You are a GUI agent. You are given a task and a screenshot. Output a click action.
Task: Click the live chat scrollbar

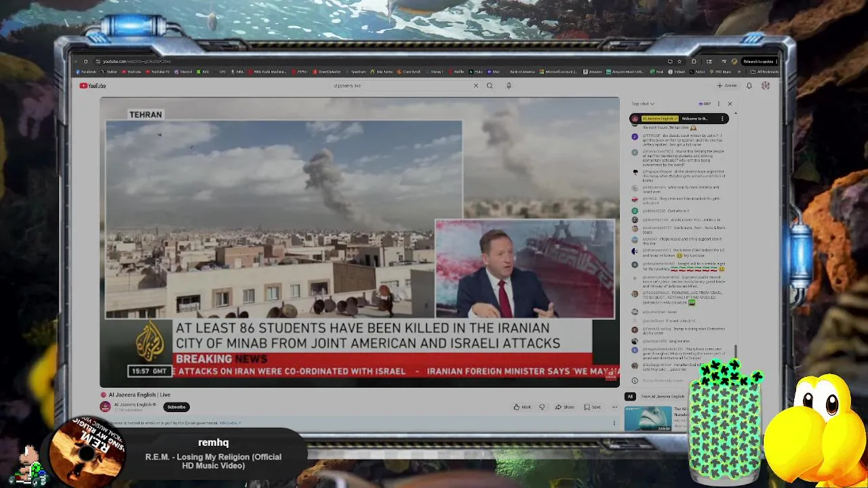pyautogui.click(x=736, y=352)
